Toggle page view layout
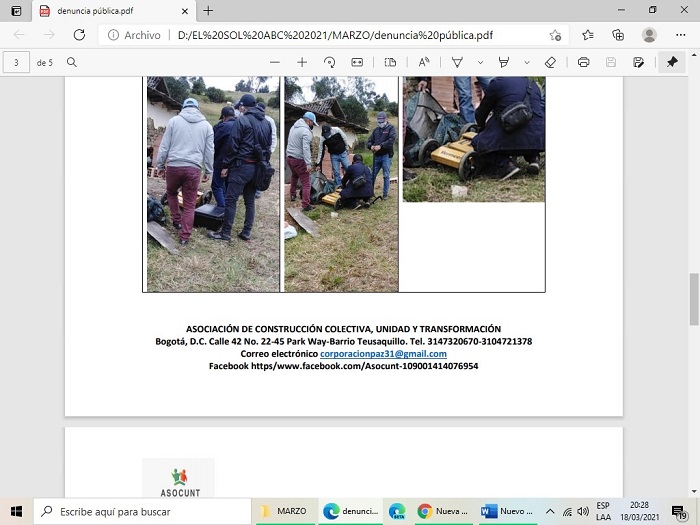This screenshot has width=700, height=525. [x=390, y=62]
